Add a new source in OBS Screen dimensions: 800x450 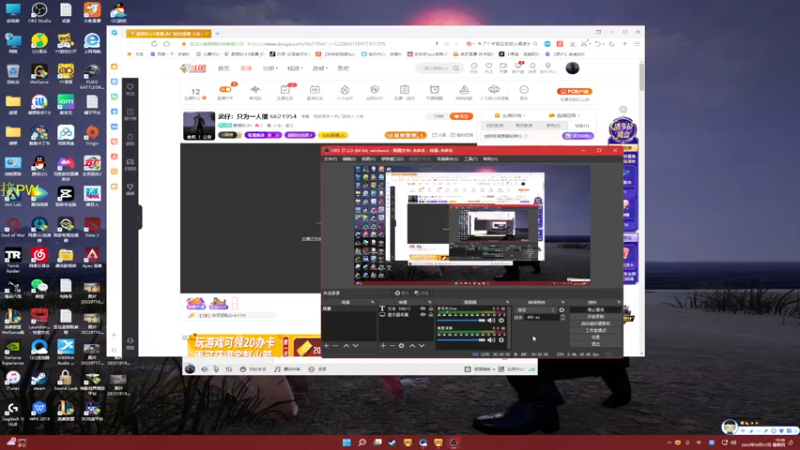pos(383,346)
